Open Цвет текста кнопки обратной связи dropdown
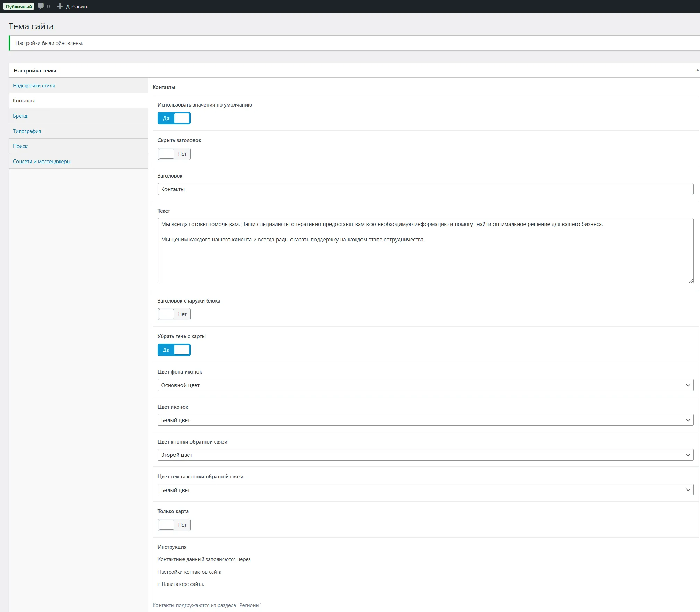This screenshot has height=612, width=700. coord(425,490)
